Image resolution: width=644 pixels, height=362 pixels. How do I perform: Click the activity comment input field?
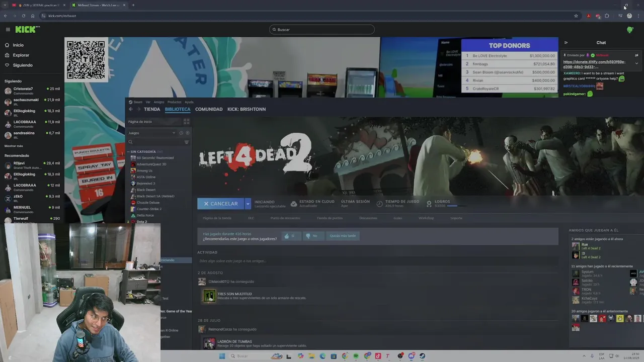click(x=377, y=261)
